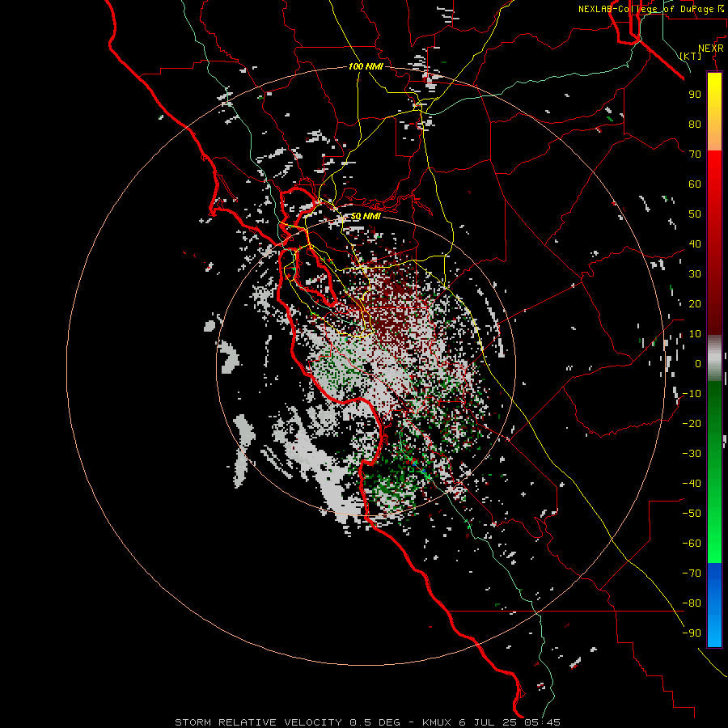Screen dimensions: 728x728
Task: Click the -70 label on velocity scale
Action: [692, 574]
